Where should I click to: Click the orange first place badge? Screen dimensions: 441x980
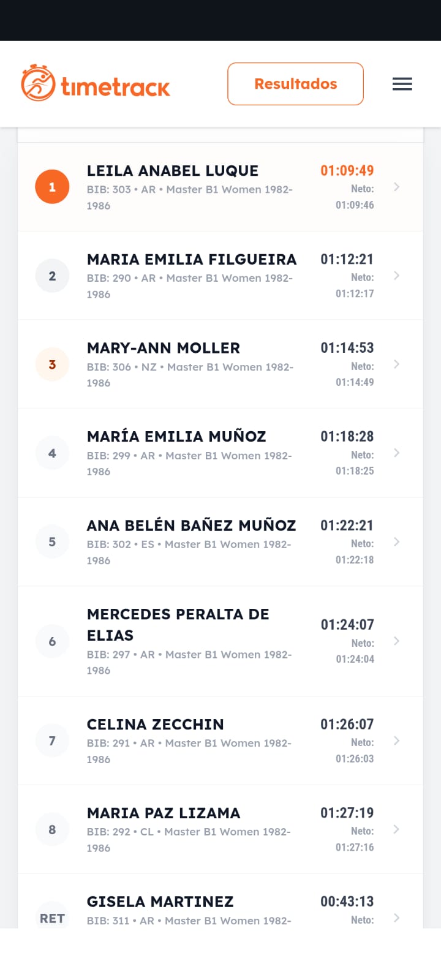pos(52,187)
